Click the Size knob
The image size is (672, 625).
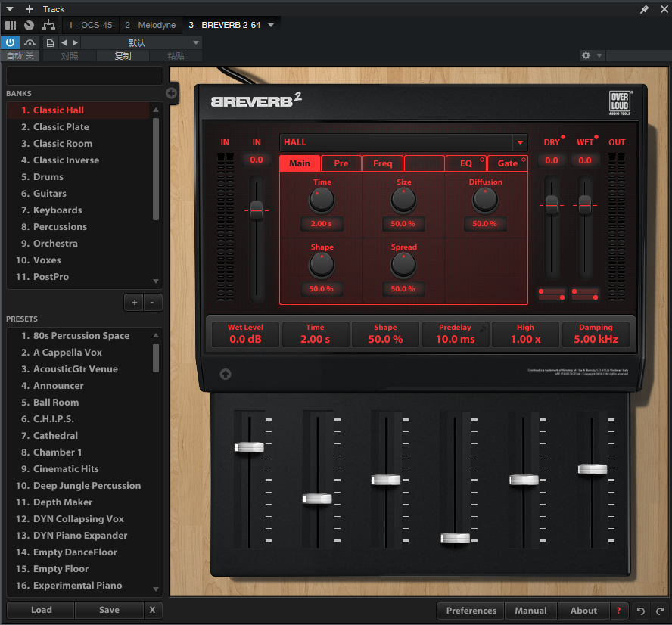click(403, 200)
